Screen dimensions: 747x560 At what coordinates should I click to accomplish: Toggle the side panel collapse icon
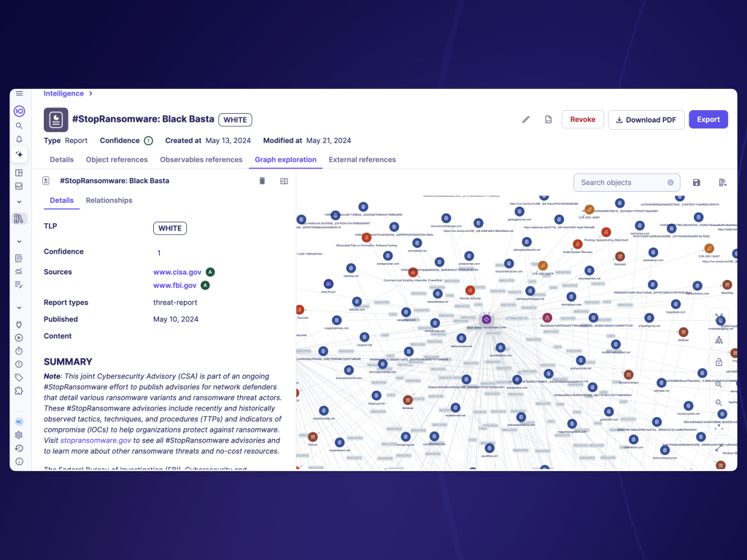(x=285, y=181)
